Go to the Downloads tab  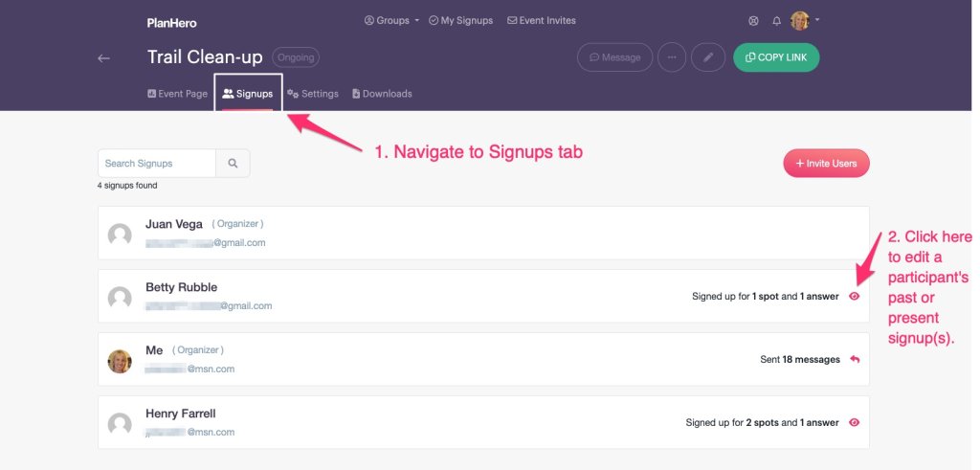(x=382, y=94)
